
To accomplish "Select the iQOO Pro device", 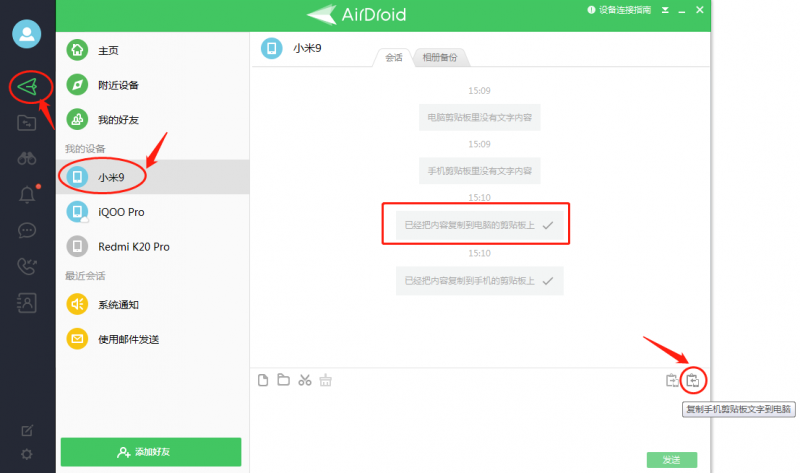I will pos(152,212).
